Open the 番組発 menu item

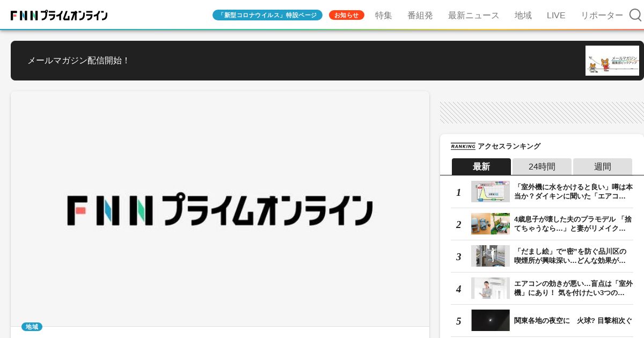(x=420, y=16)
